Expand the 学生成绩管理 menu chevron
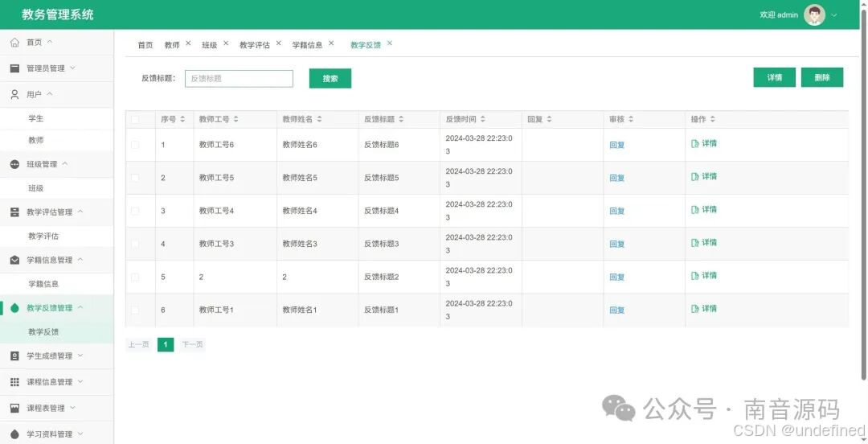Screen dimensions: 868x444 80,356
